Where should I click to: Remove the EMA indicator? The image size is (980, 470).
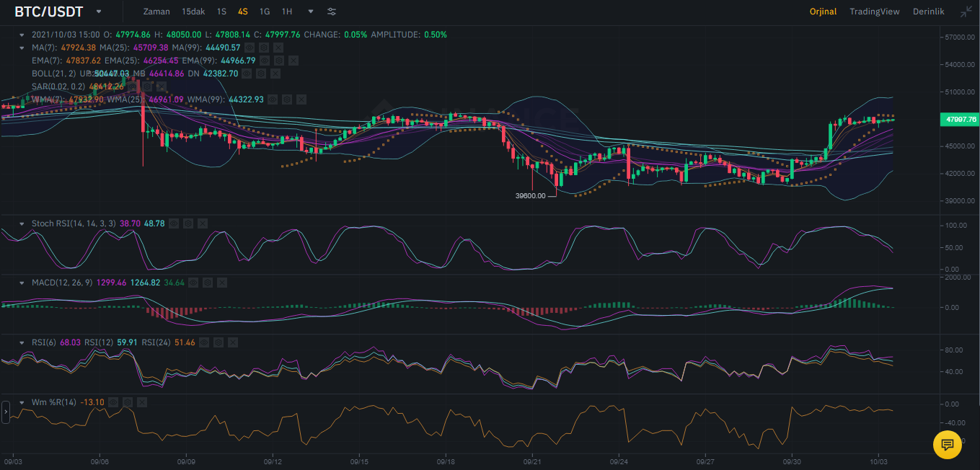293,61
